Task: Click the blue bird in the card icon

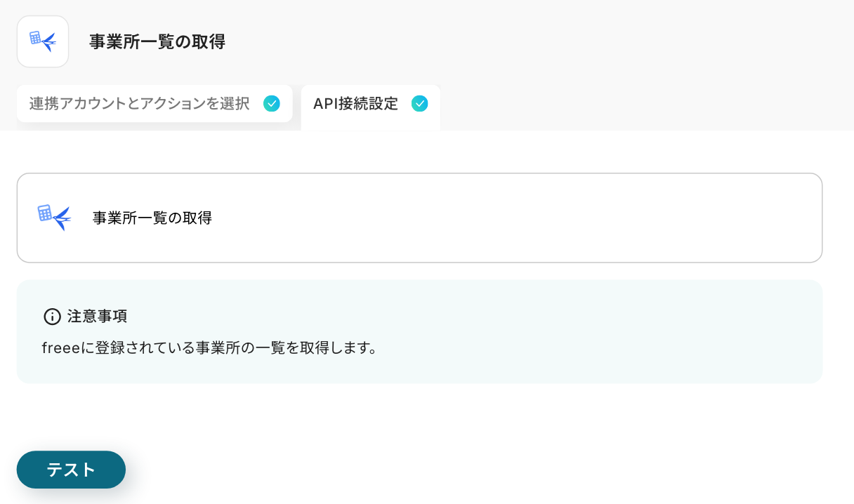Action: [x=62, y=219]
